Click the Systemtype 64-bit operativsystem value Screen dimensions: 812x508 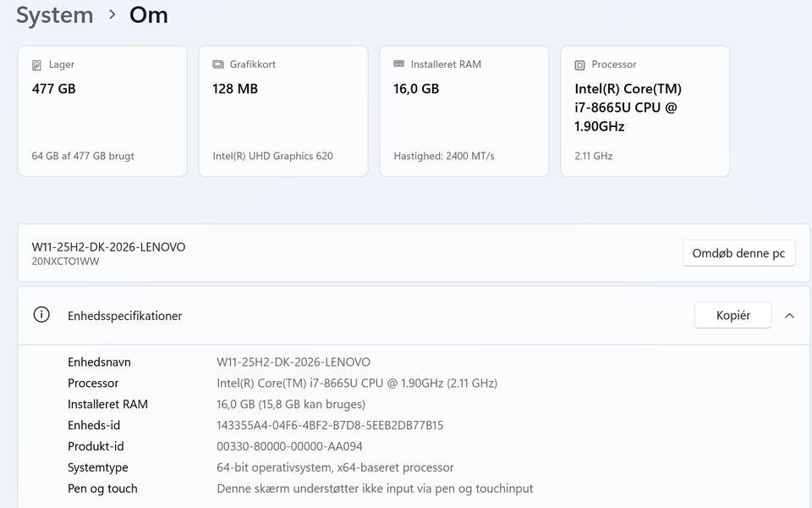pos(335,467)
